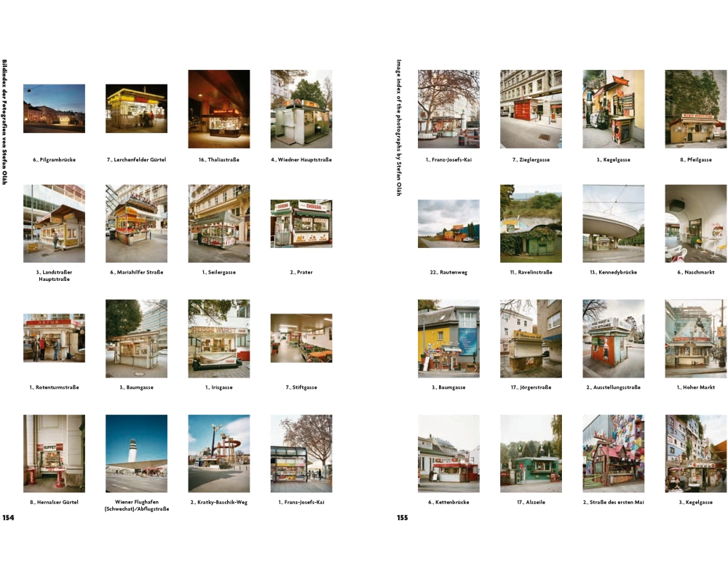This screenshot has width=728, height=582.
Task: Select the Straße des ersten Mai photo
Action: pyautogui.click(x=613, y=454)
